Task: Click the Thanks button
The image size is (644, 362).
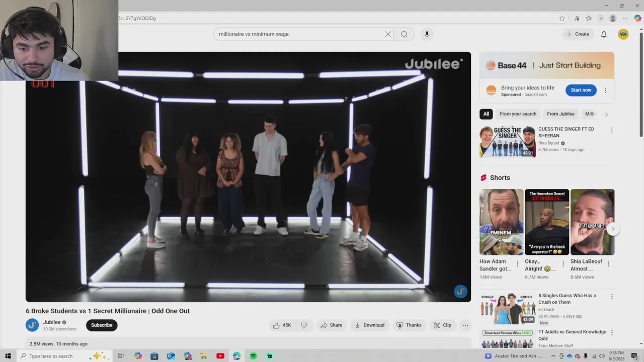Action: point(409,325)
